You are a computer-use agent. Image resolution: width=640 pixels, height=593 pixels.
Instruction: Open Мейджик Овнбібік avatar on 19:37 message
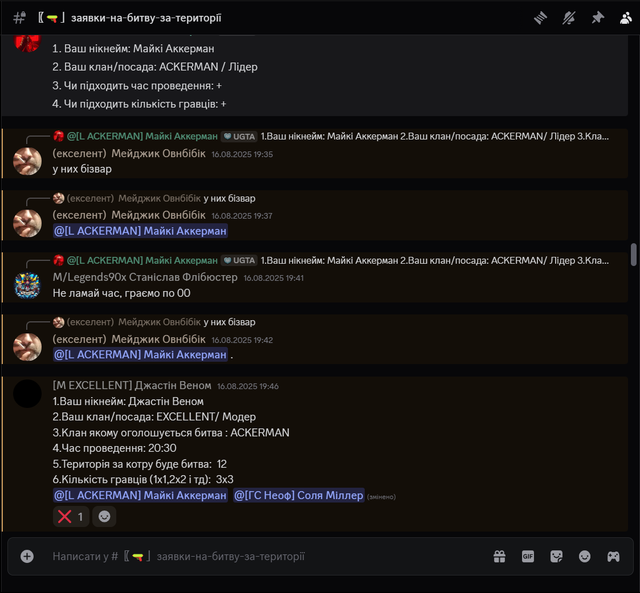pyautogui.click(x=27, y=223)
